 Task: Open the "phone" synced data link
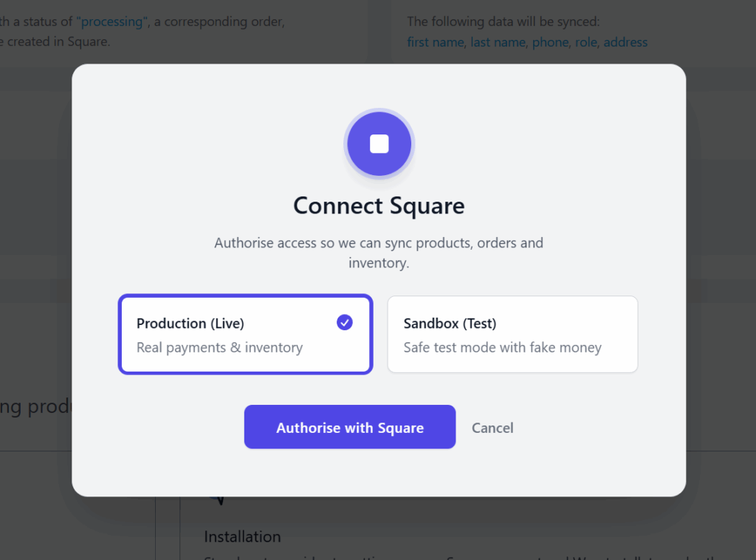[x=550, y=42]
